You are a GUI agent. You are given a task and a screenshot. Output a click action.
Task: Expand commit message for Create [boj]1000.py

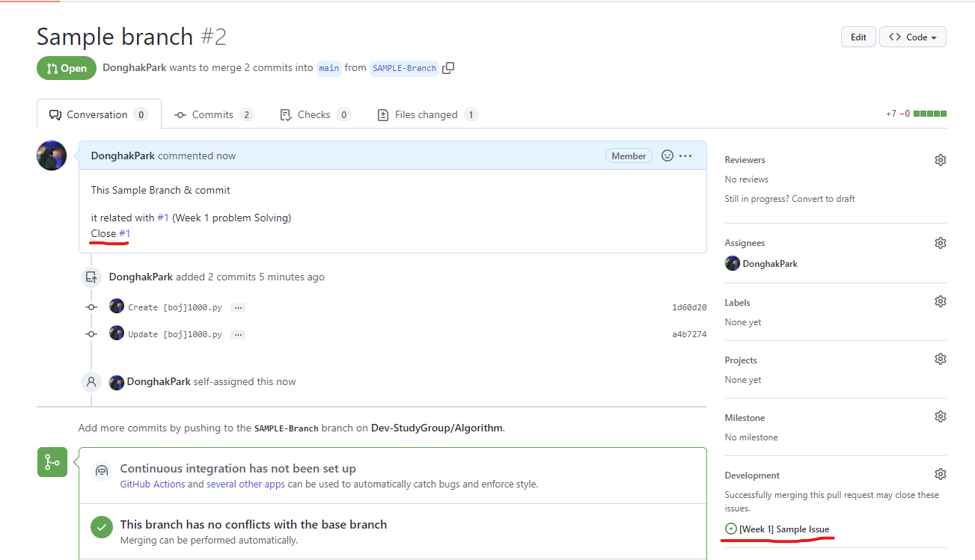coord(238,307)
